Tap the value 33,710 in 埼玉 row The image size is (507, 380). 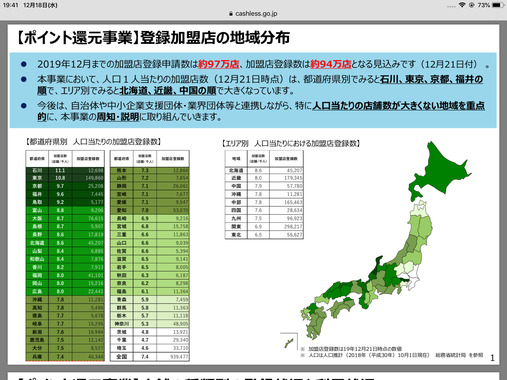pos(180,348)
